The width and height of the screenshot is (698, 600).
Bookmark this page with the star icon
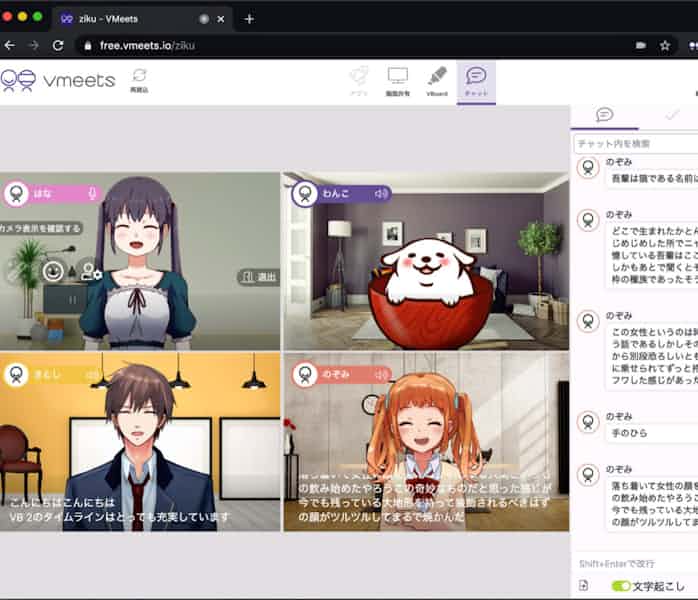pos(665,45)
